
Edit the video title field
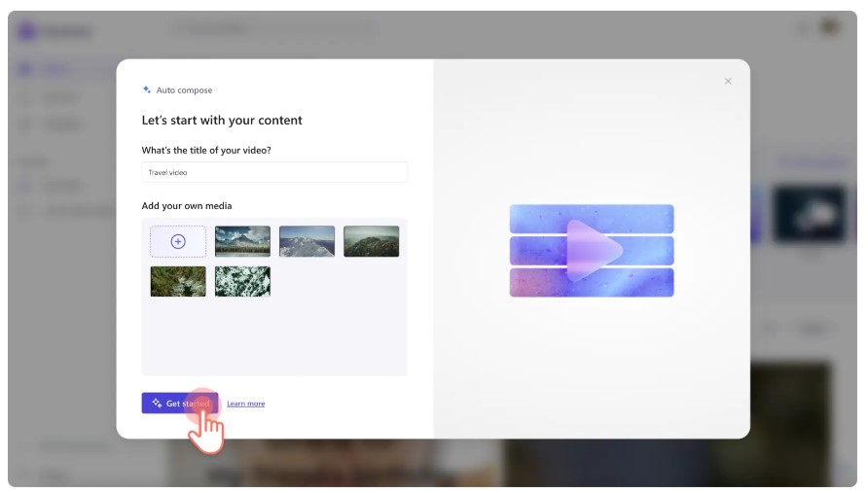(x=274, y=172)
